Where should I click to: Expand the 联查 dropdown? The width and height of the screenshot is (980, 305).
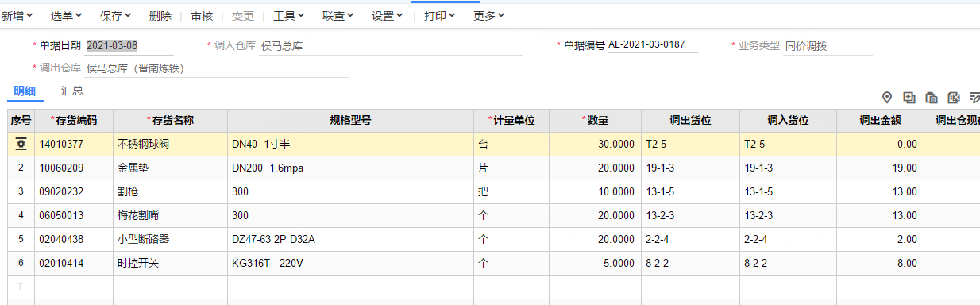[338, 15]
